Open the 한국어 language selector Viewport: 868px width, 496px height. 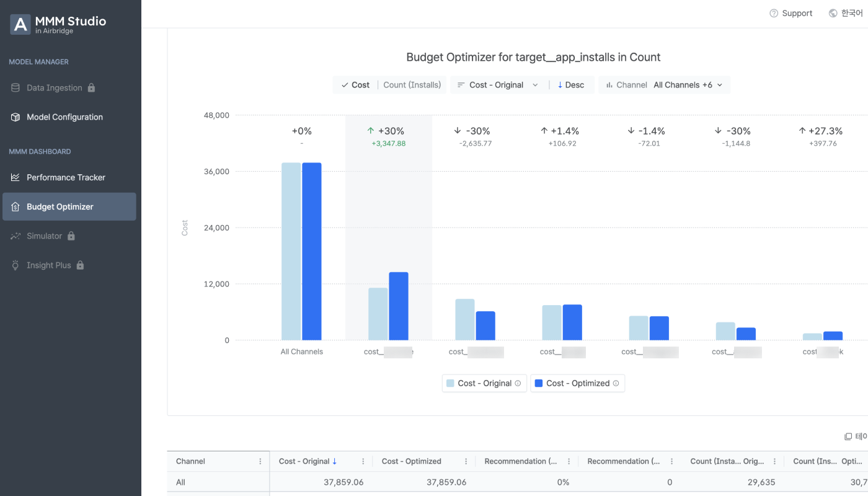(x=846, y=13)
